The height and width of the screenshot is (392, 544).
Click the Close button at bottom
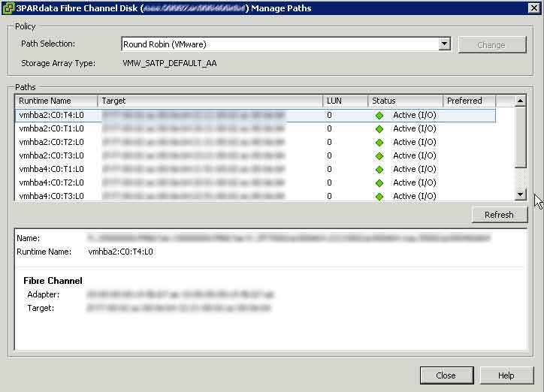(446, 375)
